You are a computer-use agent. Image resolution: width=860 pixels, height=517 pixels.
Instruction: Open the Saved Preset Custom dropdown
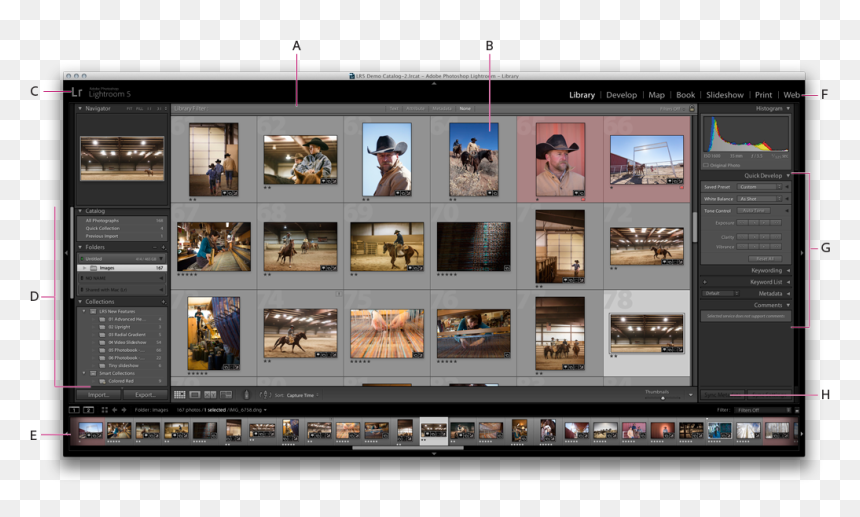click(x=759, y=187)
